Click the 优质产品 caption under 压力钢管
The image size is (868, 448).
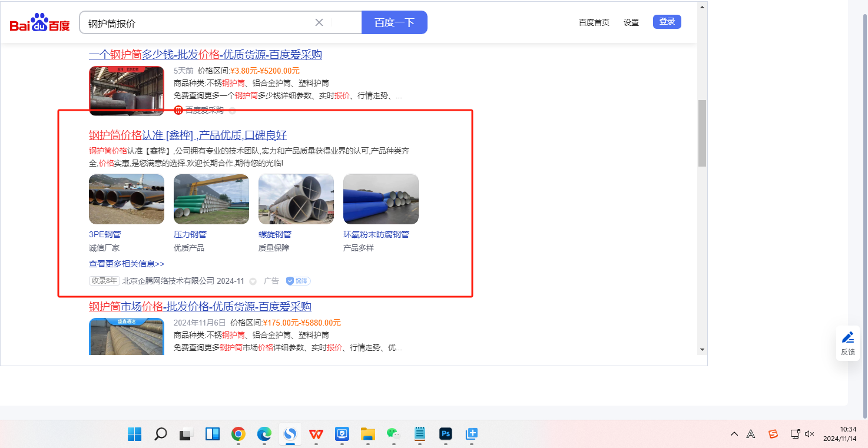coord(189,248)
